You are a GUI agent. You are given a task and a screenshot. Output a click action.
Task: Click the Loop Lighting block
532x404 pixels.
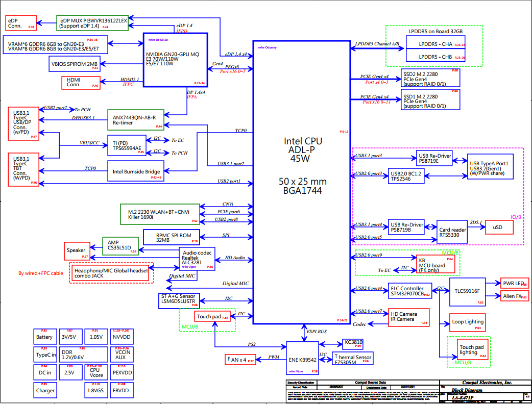click(x=467, y=322)
